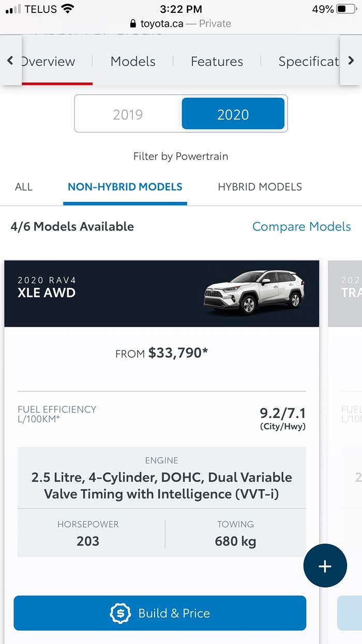Tap the cellular signal bars icon

coord(13,9)
